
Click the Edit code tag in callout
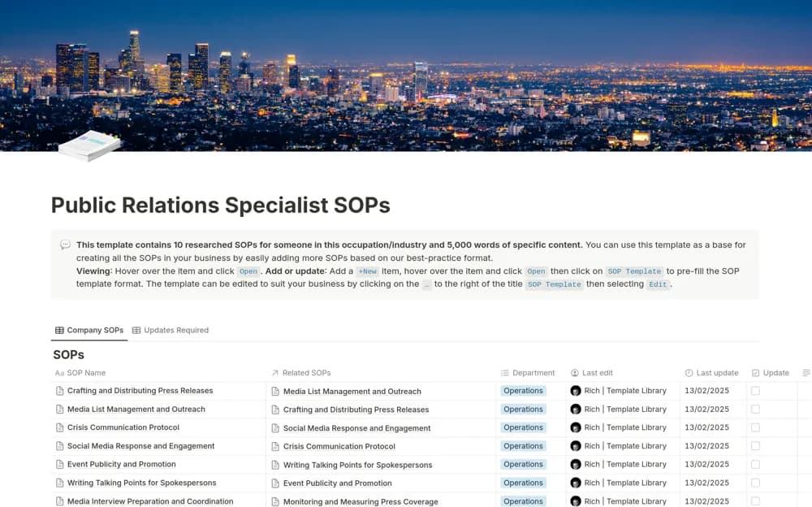tap(658, 284)
